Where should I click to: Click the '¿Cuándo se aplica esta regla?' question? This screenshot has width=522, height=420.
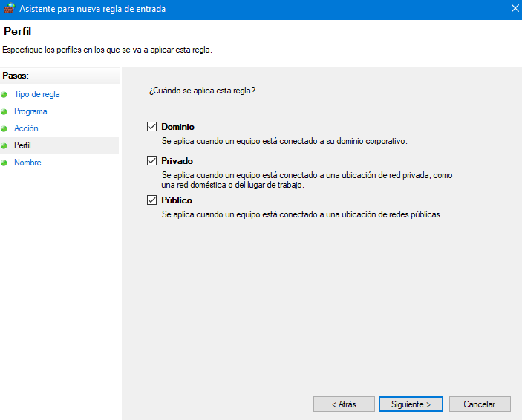[202, 91]
